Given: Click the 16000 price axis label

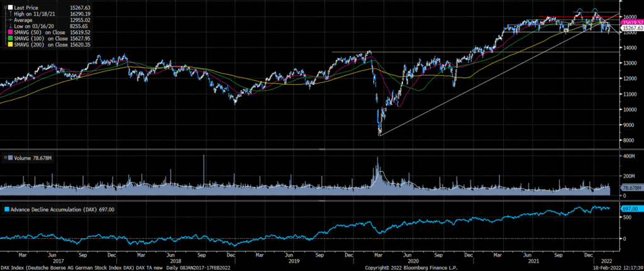Looking at the screenshot, I should click(x=629, y=17).
